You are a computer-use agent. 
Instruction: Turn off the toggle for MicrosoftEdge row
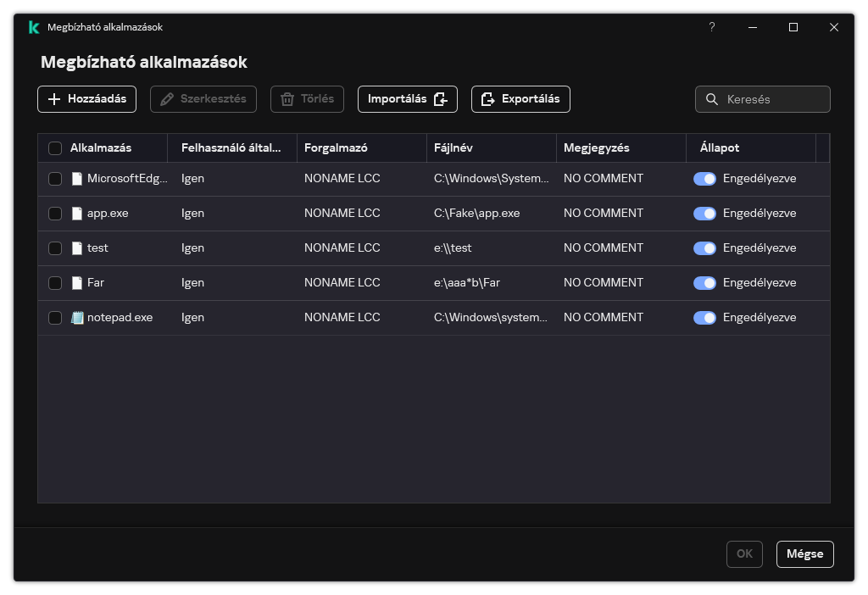[704, 179]
